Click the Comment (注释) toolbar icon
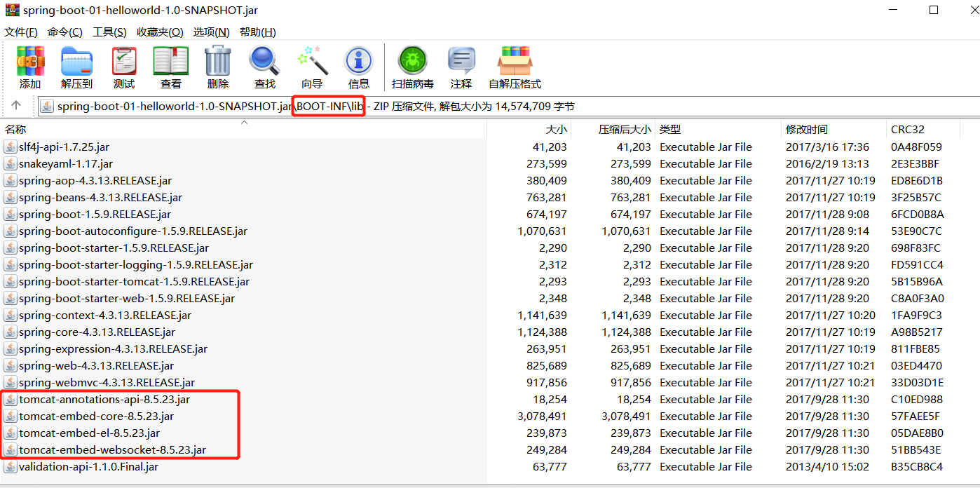980x488 pixels. [461, 61]
